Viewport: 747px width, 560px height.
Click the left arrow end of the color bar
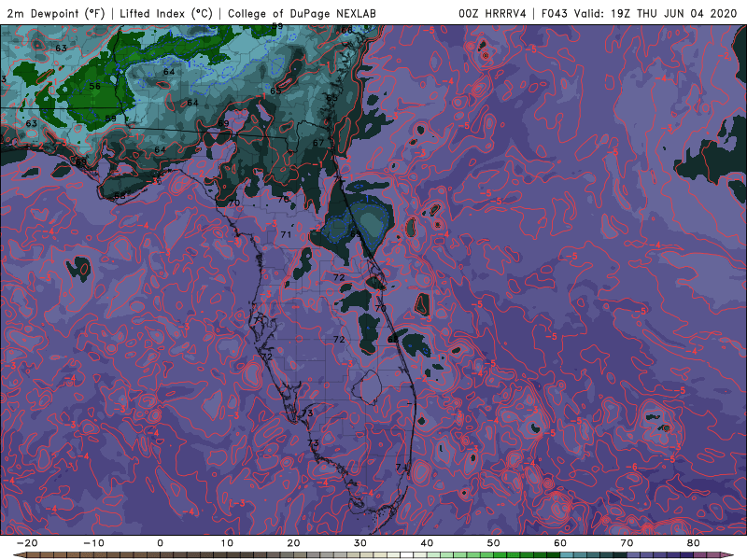coord(18,555)
